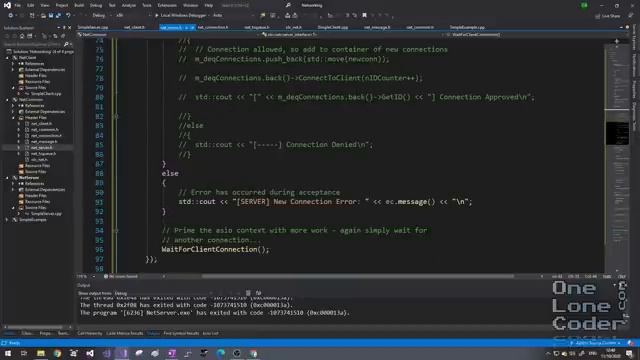
Task: Toggle word wrap in Output panel
Action: (258, 293)
